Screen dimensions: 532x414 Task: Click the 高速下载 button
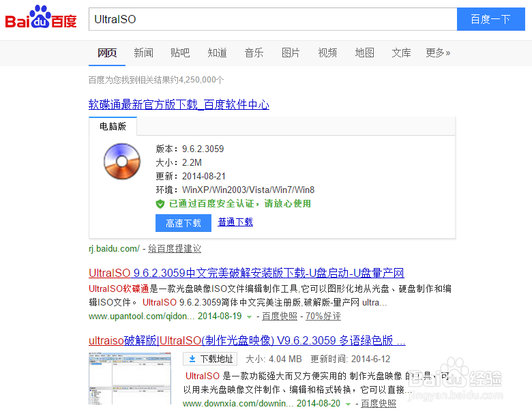(183, 223)
